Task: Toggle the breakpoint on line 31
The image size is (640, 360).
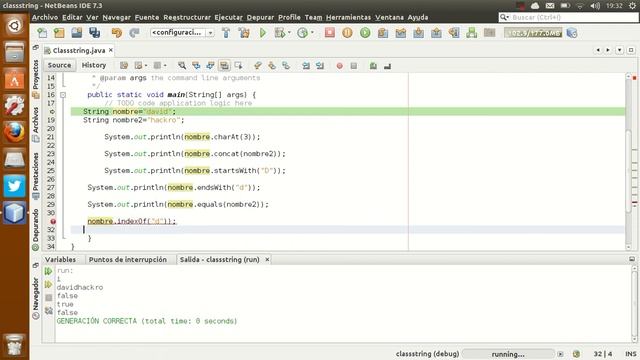Action: coord(53,221)
